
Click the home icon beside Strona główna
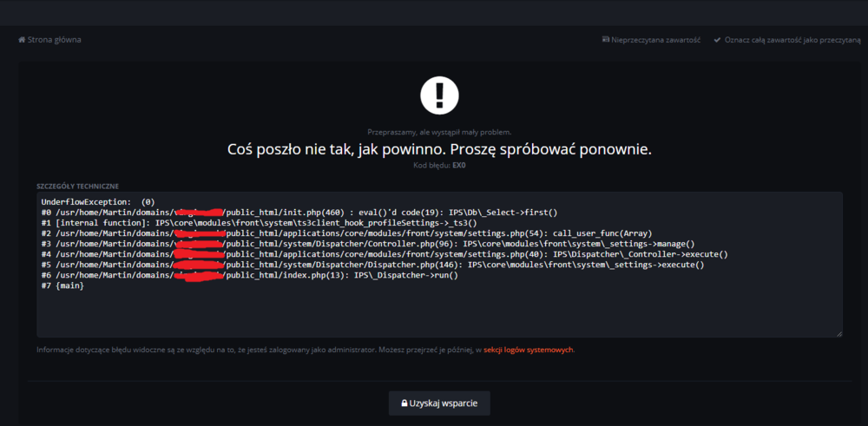pos(22,40)
